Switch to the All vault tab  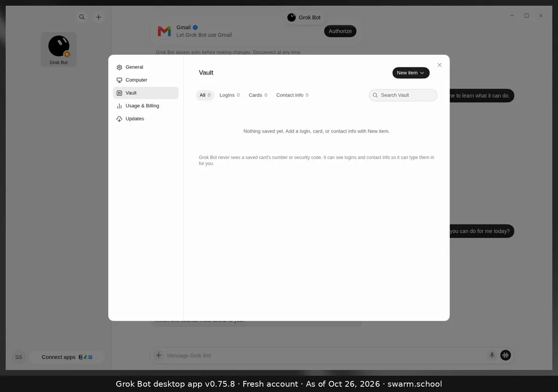tap(205, 95)
